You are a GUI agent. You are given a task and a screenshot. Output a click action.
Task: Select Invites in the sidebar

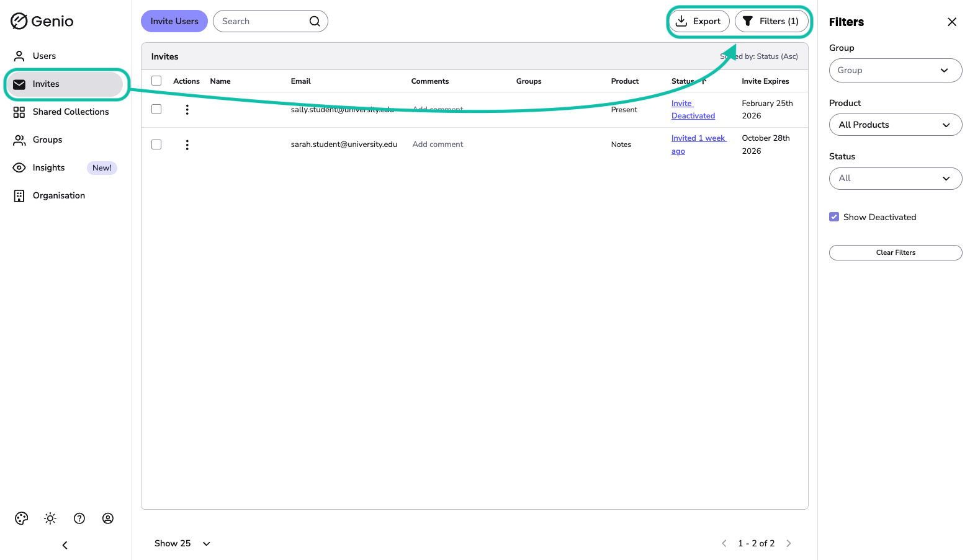point(65,84)
